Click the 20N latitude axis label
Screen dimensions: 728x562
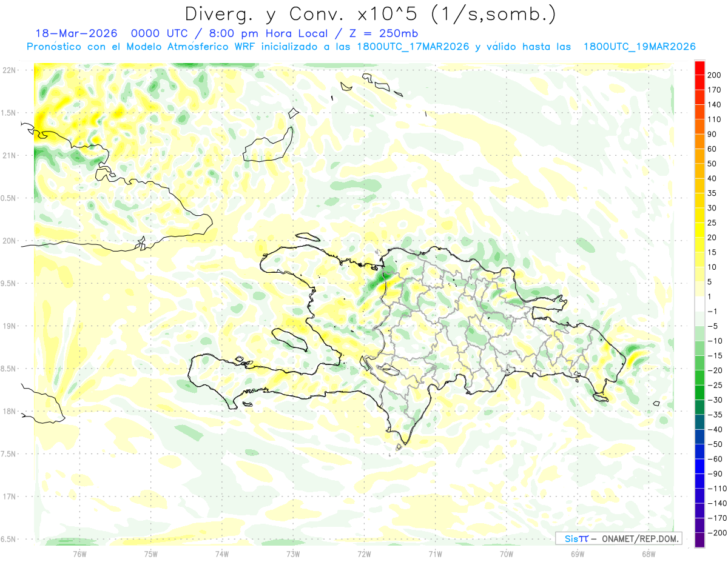click(x=8, y=241)
